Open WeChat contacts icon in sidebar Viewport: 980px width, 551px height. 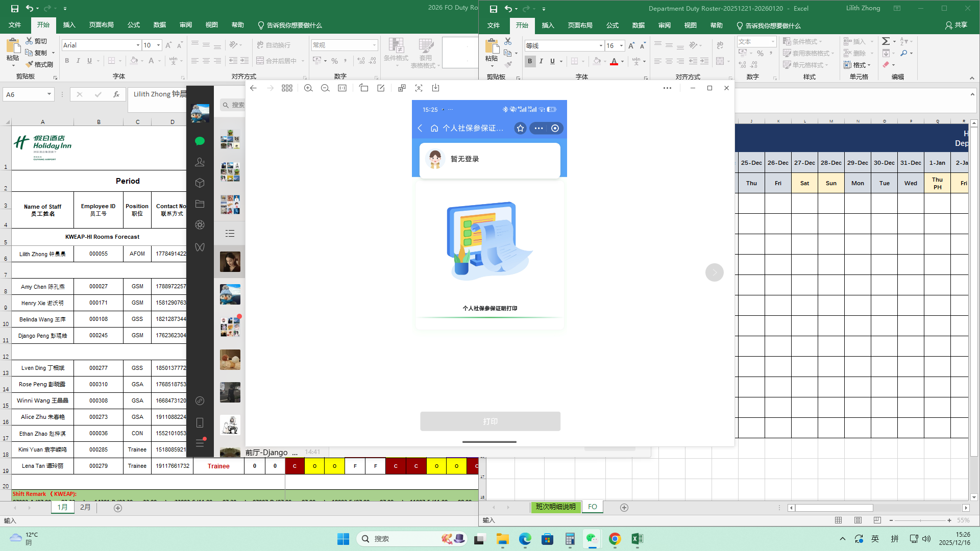[200, 162]
